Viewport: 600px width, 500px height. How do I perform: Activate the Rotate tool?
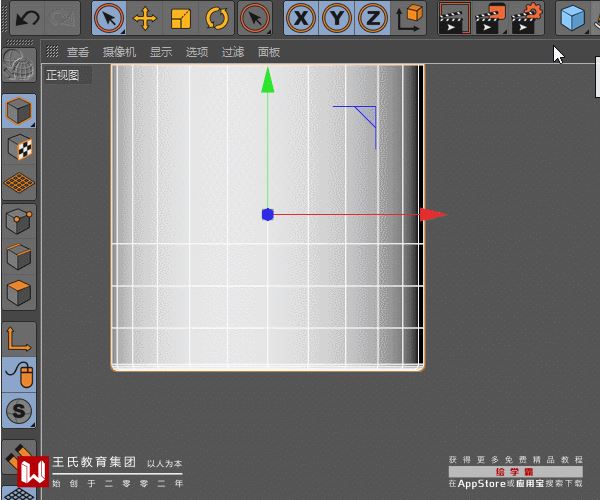click(x=216, y=18)
